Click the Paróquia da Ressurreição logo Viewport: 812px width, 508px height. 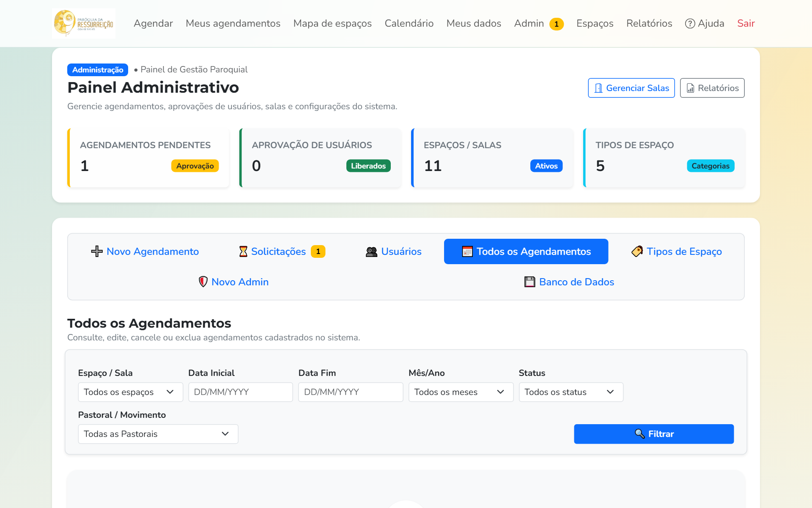click(84, 23)
